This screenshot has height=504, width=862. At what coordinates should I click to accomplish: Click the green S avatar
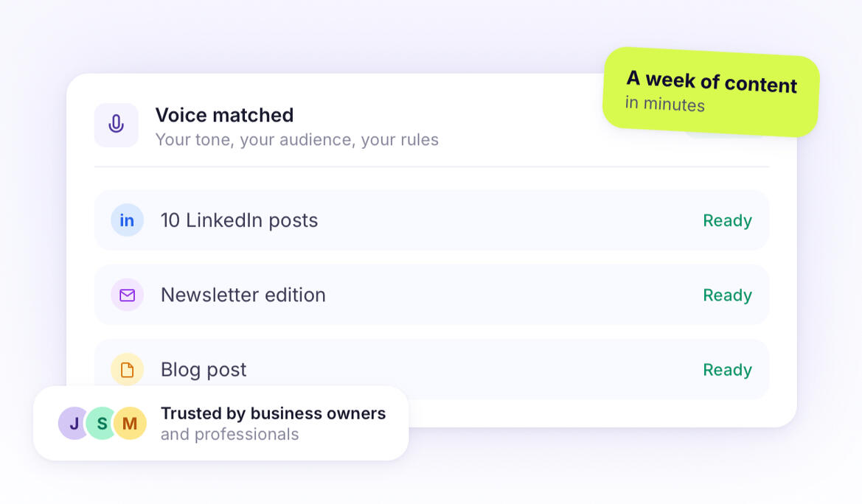click(102, 424)
